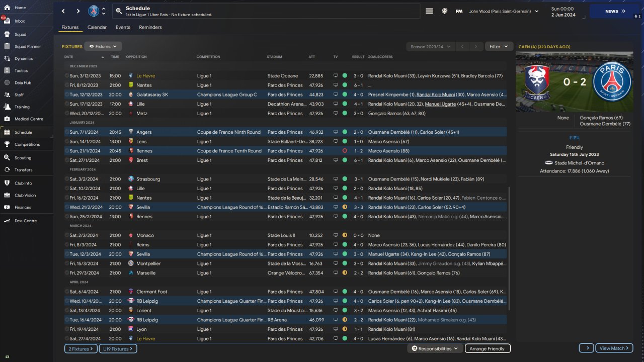The height and width of the screenshot is (362, 644).
Task: Navigate back with the left arrow
Action: 63,11
